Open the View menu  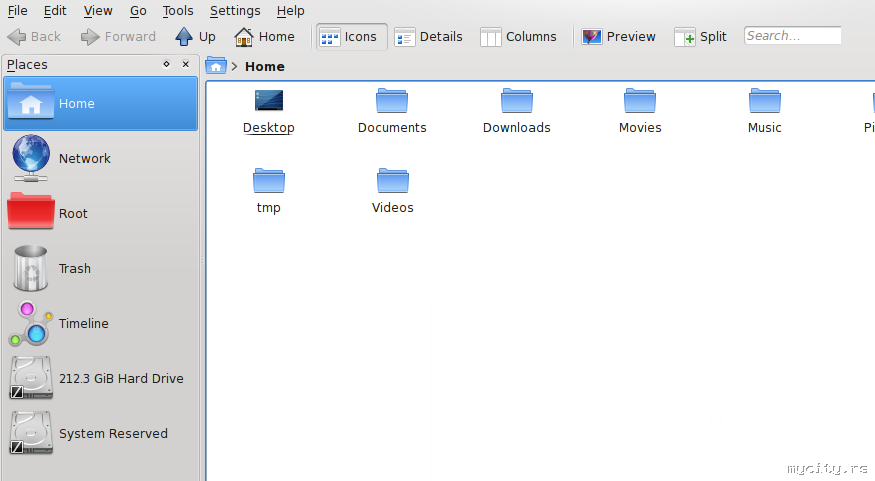point(98,11)
